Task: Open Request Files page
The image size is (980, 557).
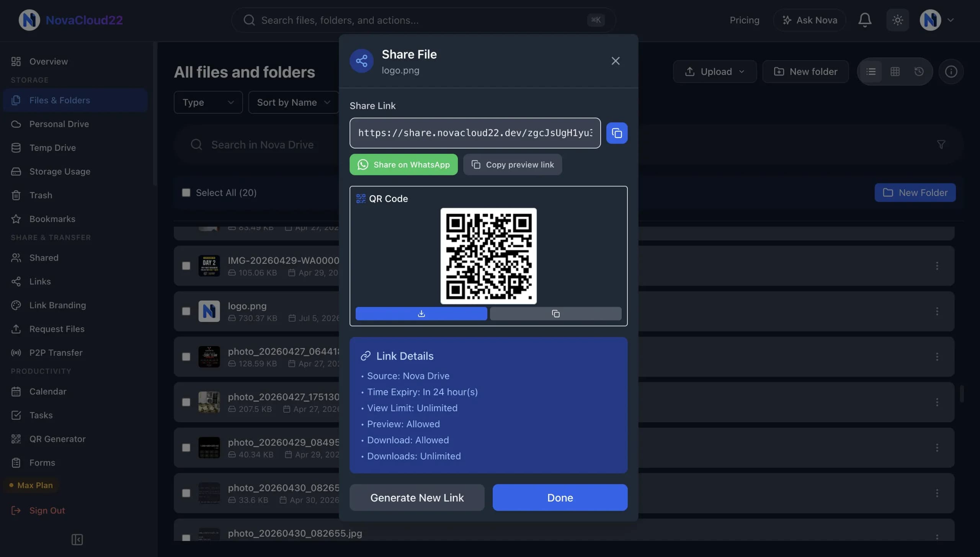Action: point(75,329)
